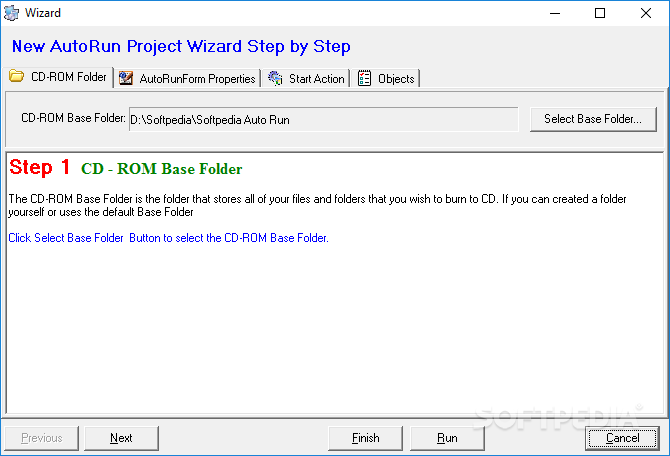
Task: Maximize the Wizard window
Action: coord(599,13)
